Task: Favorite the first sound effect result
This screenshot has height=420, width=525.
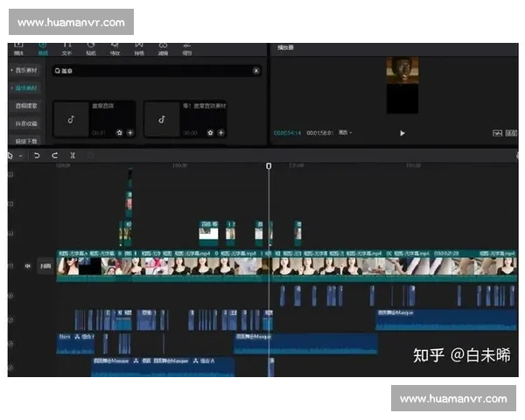Action: pos(119,133)
